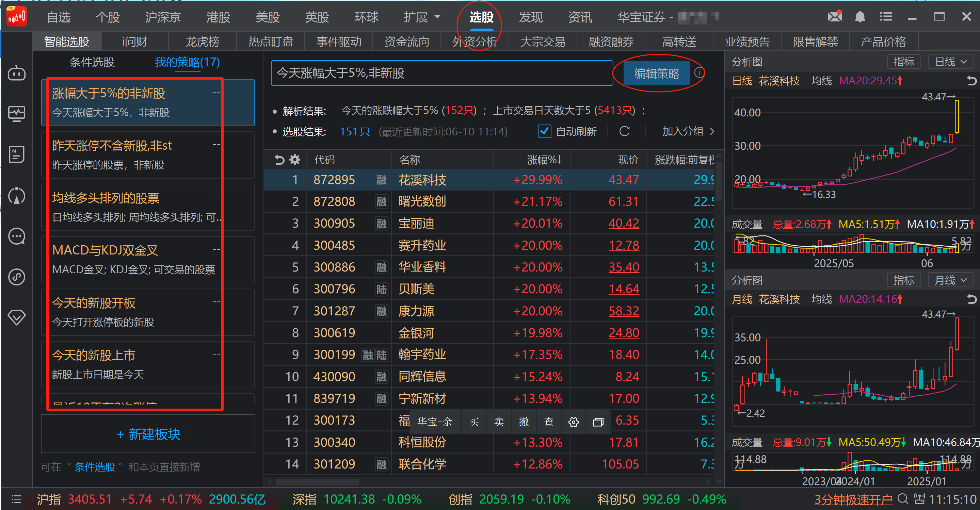Select the 条件选股 tab
Screen dimensions: 980x510
[x=92, y=62]
